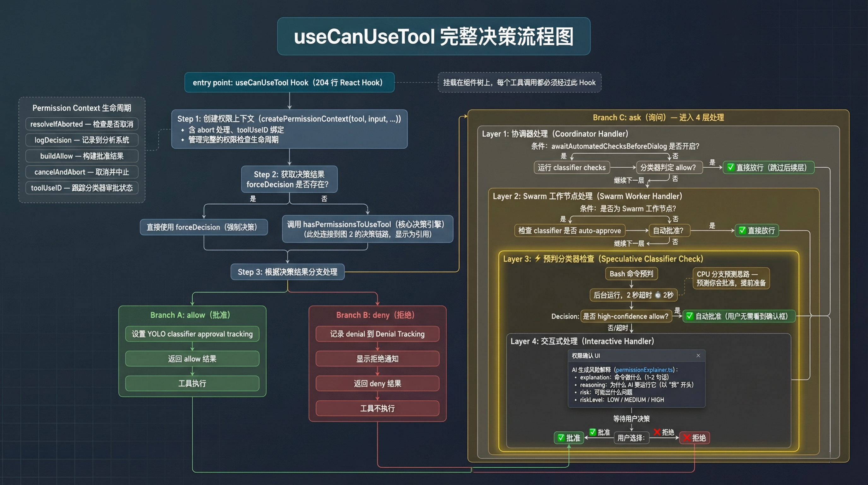Select resolveIfAborted in Permission Context panel
The image size is (868, 485).
pyautogui.click(x=82, y=124)
